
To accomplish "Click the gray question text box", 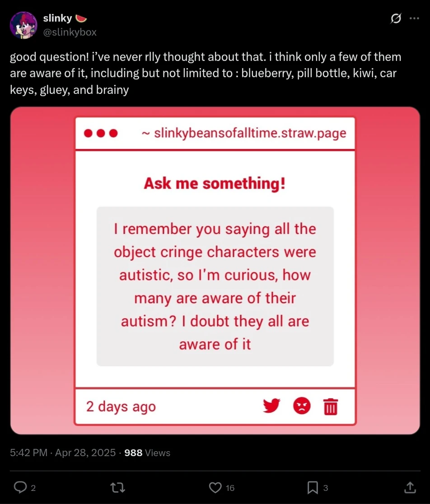I will [215, 286].
